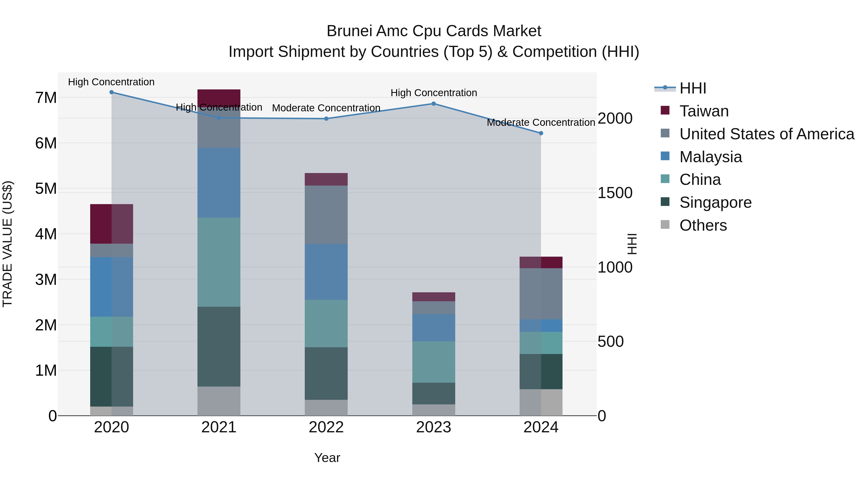This screenshot has width=868, height=488.
Task: Click the Malaysia blue legend swatch
Action: [665, 156]
